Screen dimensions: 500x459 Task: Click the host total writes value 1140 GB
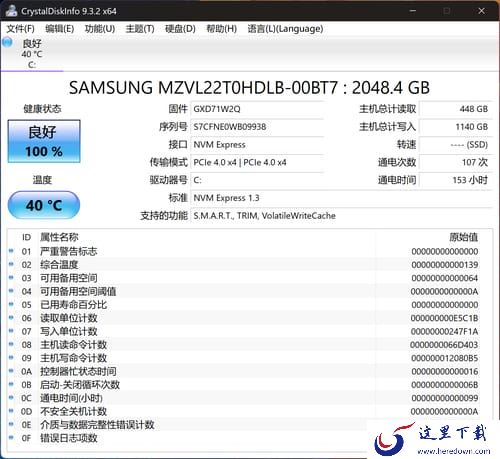(x=455, y=127)
